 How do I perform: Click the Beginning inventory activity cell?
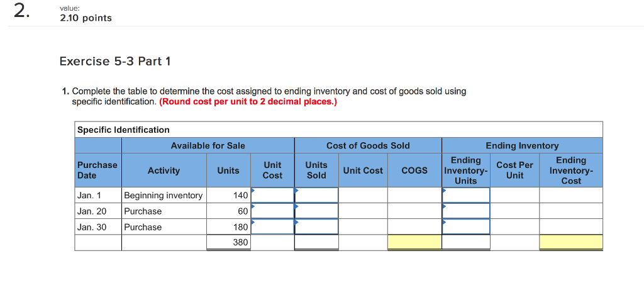click(164, 196)
